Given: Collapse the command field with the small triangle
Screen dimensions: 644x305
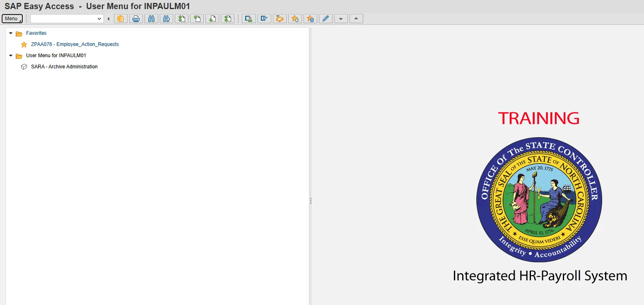Looking at the screenshot, I should coord(108,19).
